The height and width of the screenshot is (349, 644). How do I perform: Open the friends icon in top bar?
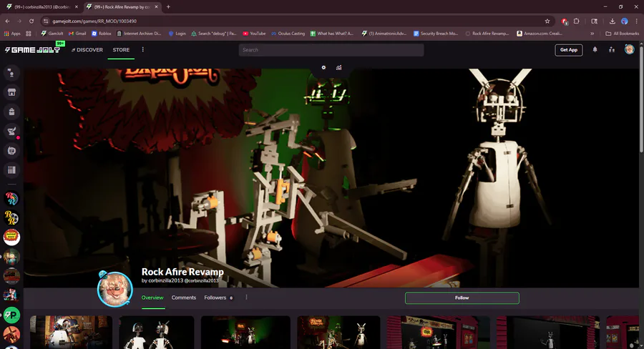point(612,49)
